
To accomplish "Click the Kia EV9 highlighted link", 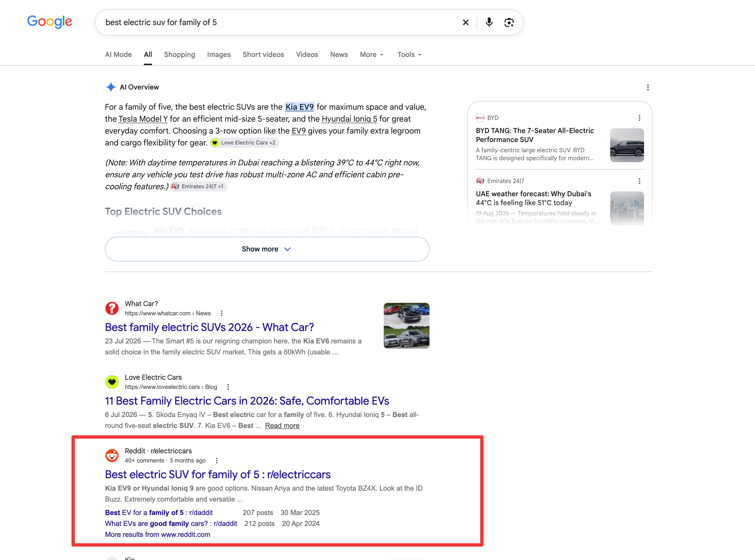I will [300, 107].
